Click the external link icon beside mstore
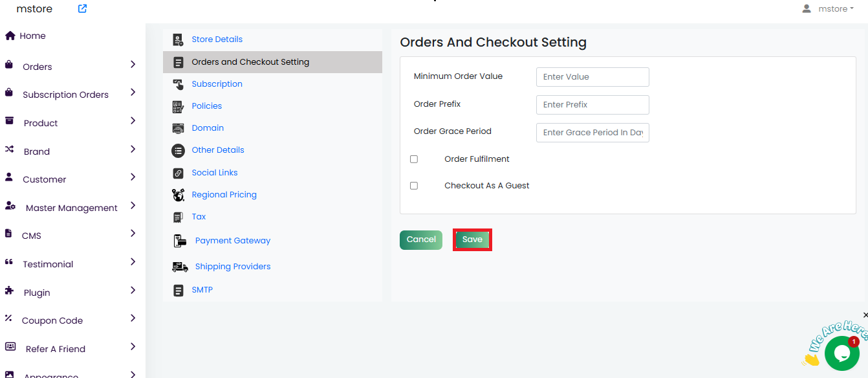The height and width of the screenshot is (378, 868). (x=82, y=9)
